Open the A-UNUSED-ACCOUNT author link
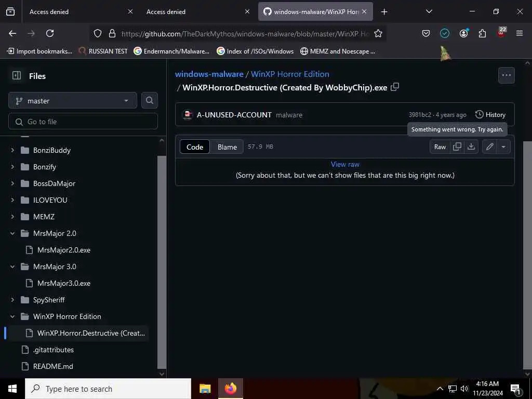Screen dimensions: 532x399 (234, 115)
